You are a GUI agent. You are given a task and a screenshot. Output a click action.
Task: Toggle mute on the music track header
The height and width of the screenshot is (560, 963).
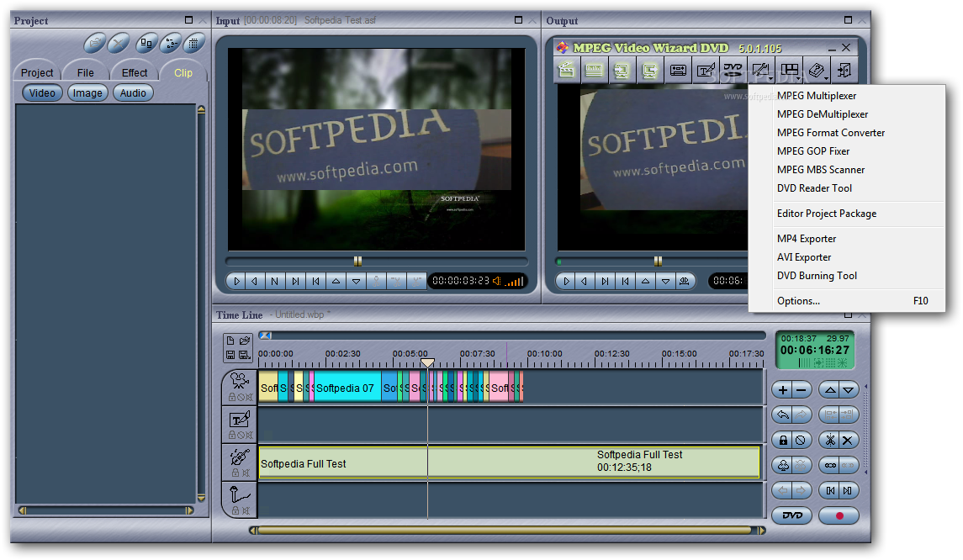[246, 473]
